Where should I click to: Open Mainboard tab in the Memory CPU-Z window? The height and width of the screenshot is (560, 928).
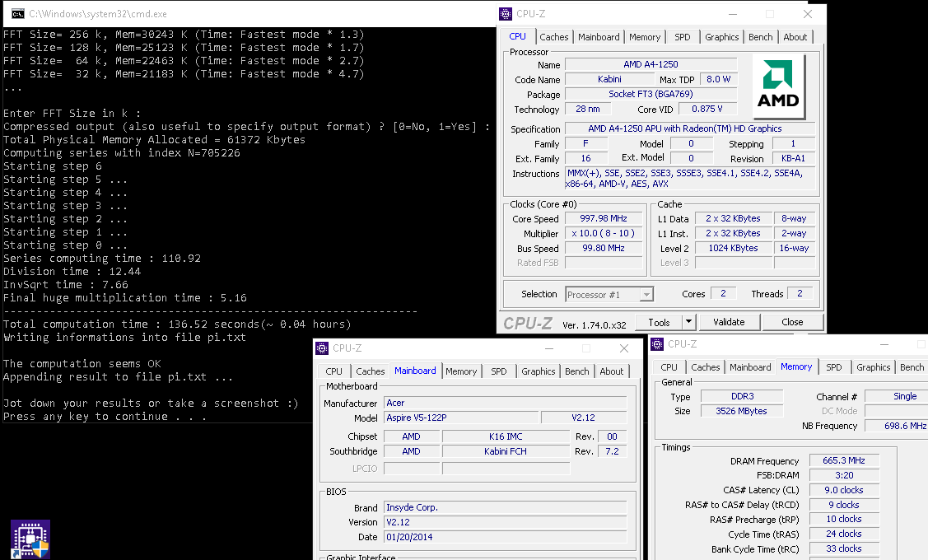(750, 367)
